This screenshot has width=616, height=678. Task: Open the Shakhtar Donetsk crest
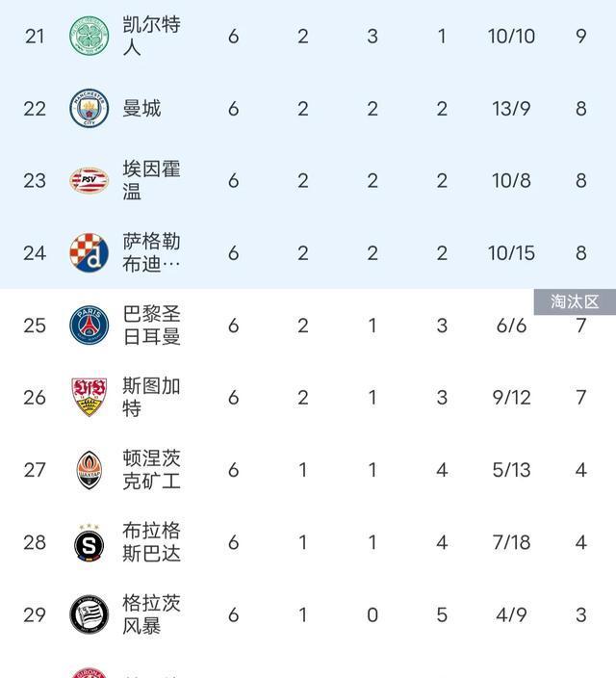90,470
